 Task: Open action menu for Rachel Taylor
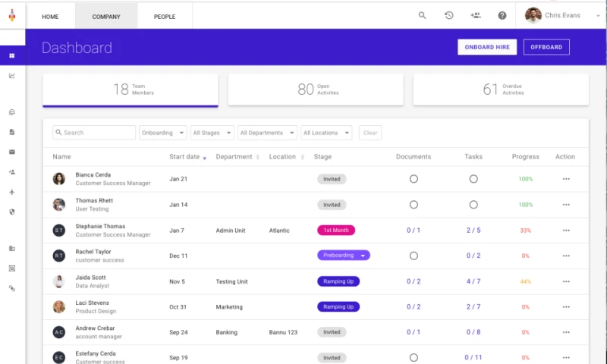pos(566,256)
